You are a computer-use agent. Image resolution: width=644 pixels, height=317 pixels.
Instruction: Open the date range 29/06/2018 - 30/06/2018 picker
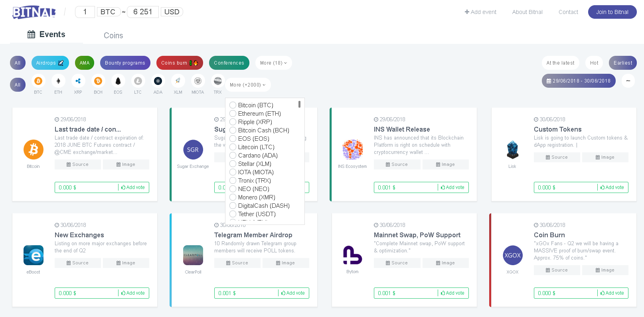pos(579,81)
